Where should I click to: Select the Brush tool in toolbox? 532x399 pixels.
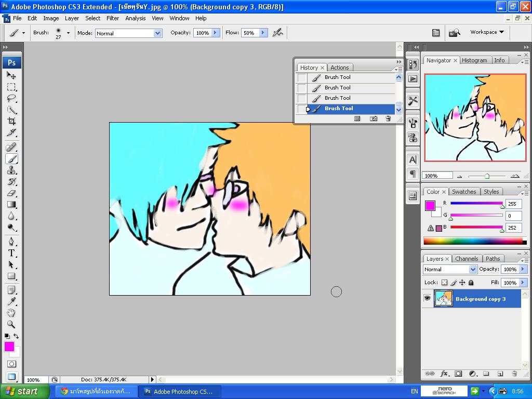[x=11, y=159]
